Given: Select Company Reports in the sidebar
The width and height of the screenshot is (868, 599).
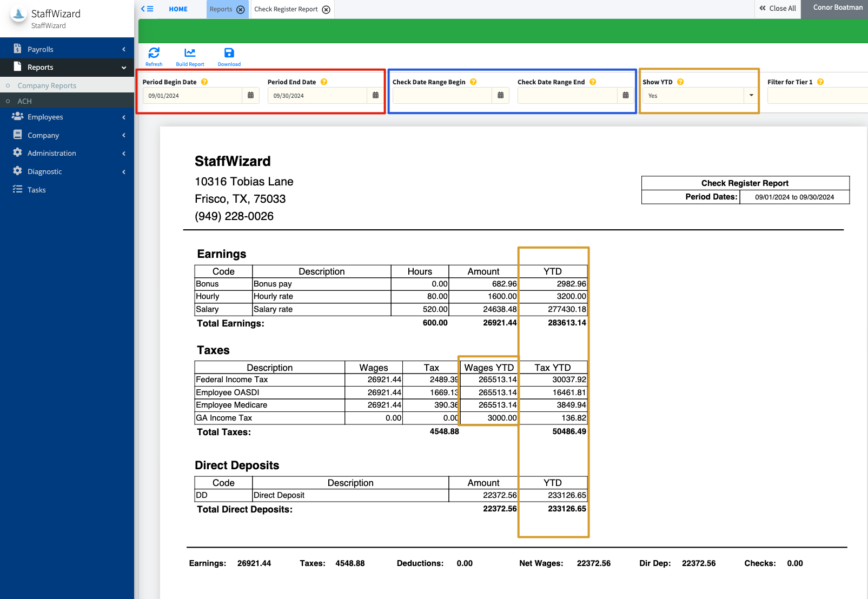Looking at the screenshot, I should point(47,85).
